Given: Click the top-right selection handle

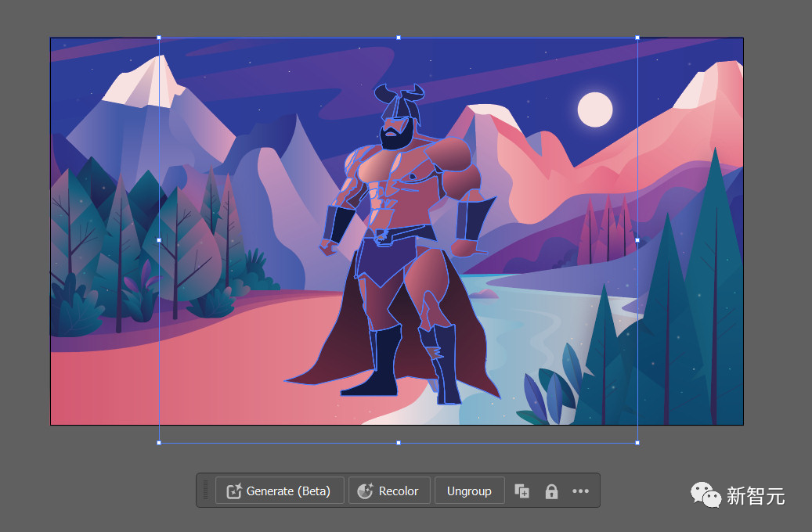Looking at the screenshot, I should tap(637, 38).
